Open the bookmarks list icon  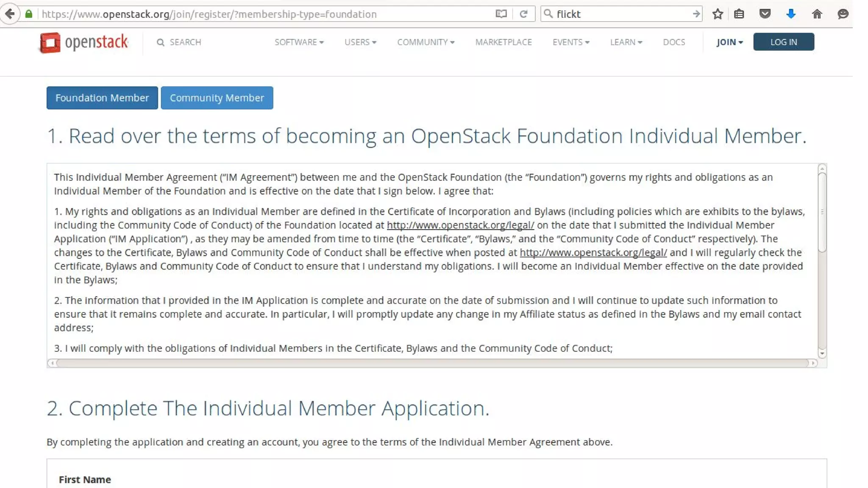739,14
